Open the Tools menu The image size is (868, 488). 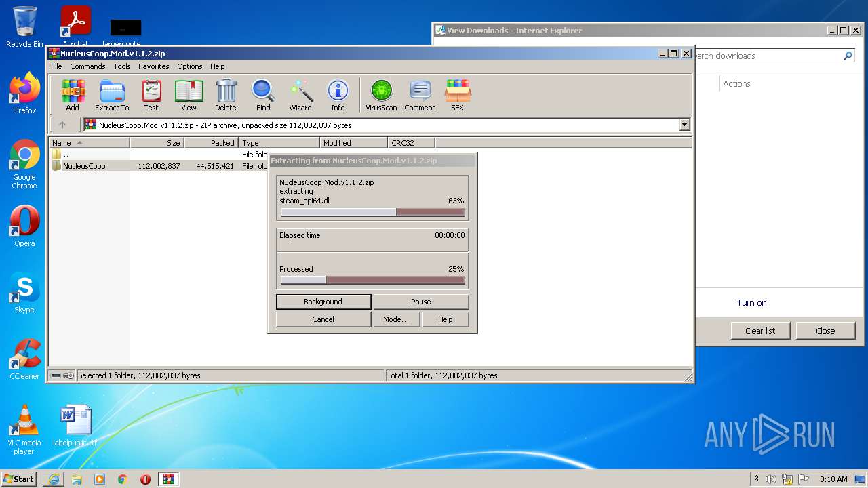click(x=122, y=66)
